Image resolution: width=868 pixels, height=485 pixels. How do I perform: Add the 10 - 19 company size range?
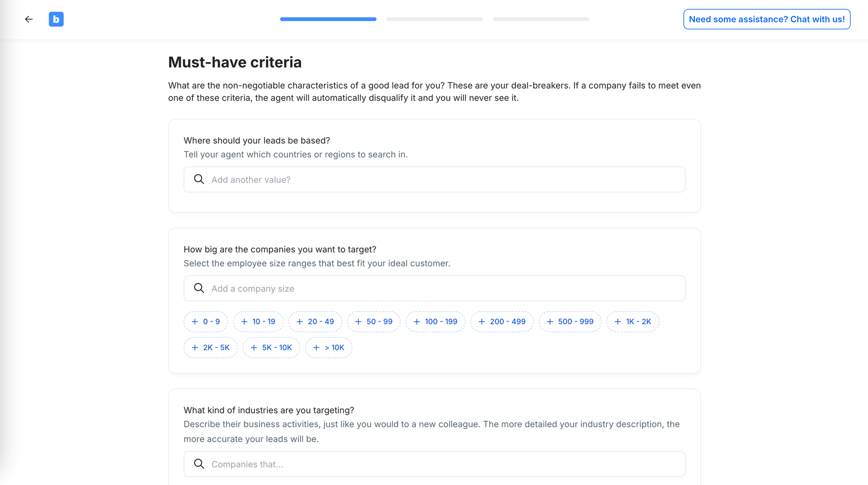click(258, 322)
